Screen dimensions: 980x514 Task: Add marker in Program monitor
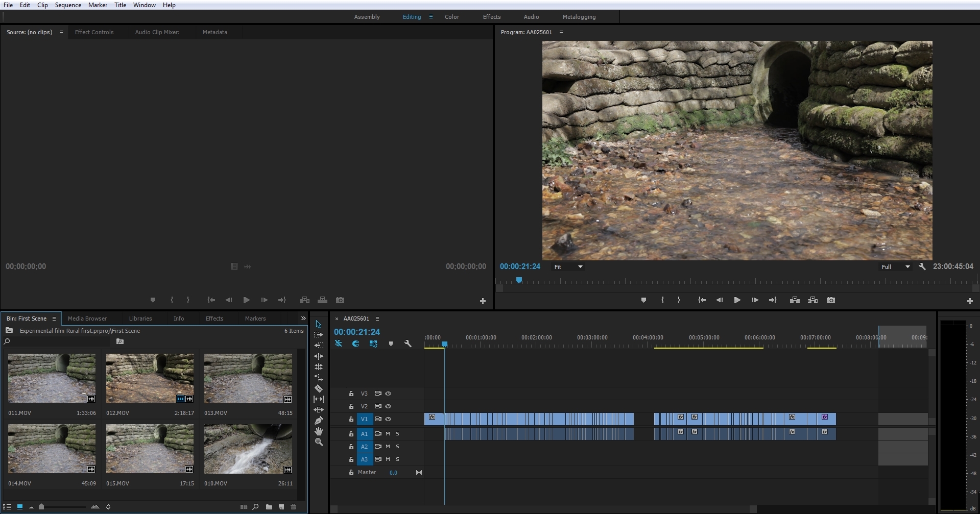click(x=643, y=300)
